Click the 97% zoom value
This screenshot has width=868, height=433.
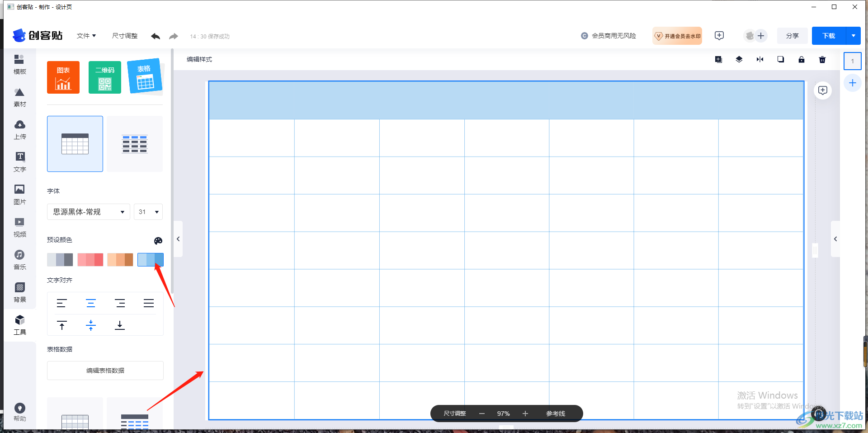(503, 414)
